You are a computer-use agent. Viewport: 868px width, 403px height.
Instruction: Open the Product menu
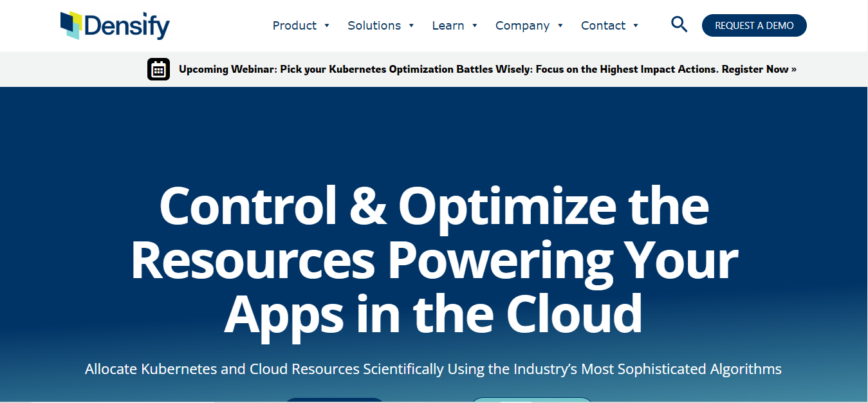pyautogui.click(x=294, y=25)
